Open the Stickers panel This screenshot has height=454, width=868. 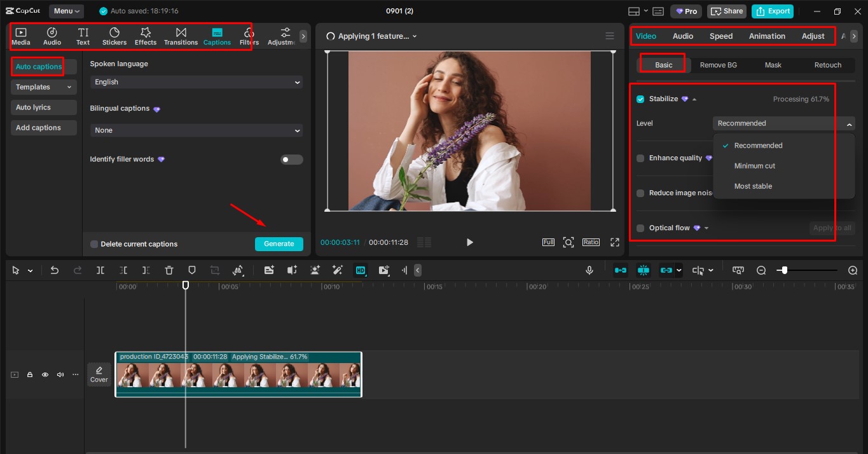pos(114,36)
